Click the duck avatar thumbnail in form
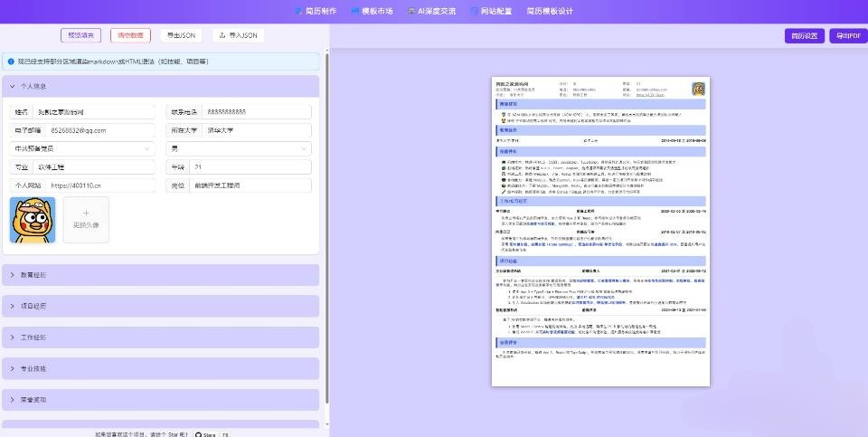Screen dimensions: 868x437 coord(33,220)
